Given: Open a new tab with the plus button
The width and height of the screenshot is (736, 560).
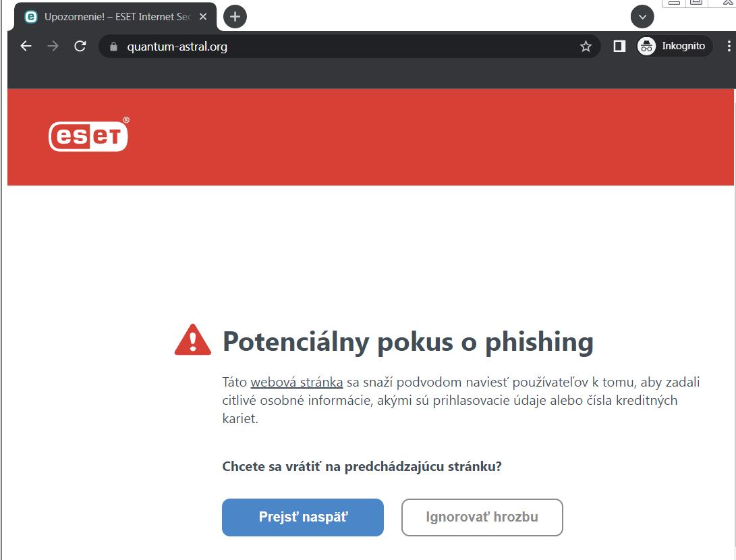Looking at the screenshot, I should tap(235, 17).
